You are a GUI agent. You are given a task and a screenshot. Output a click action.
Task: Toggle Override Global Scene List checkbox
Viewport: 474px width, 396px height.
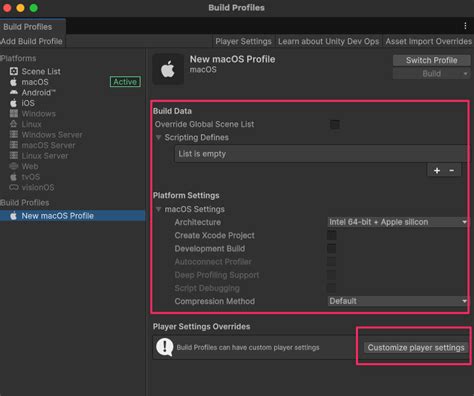coord(335,124)
